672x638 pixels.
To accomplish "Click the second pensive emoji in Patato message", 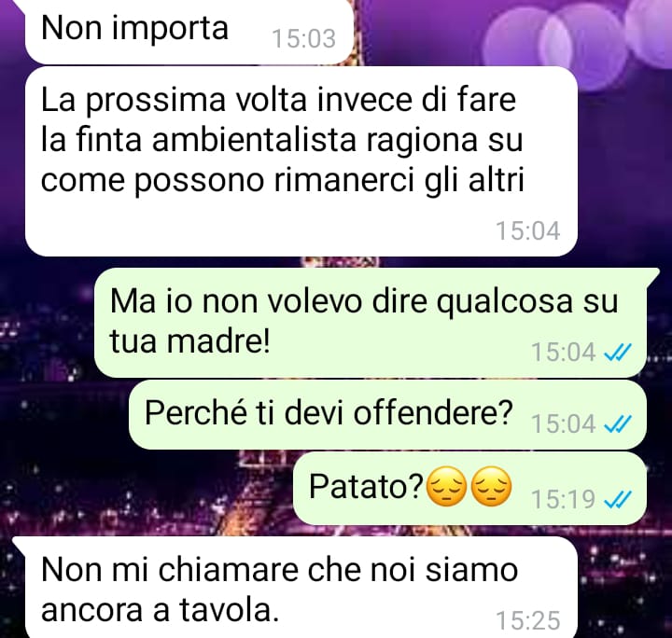I will [x=491, y=487].
